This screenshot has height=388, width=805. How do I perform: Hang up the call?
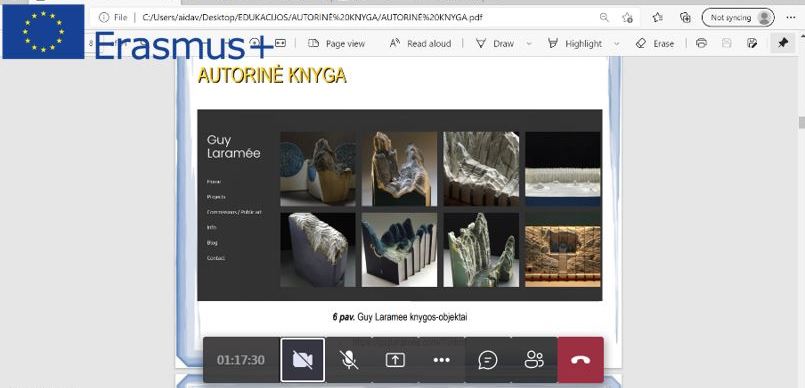tap(581, 360)
